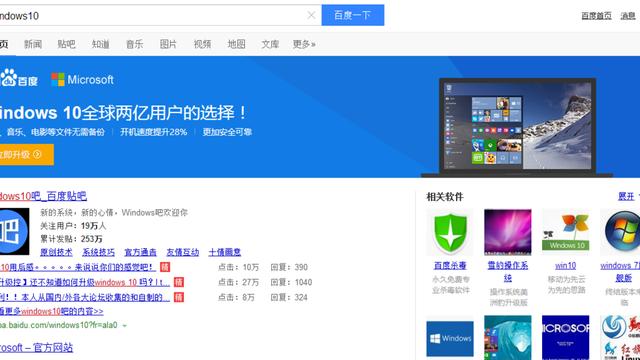Expand 相关软件 with the 展开 link
This screenshot has width=640, height=360.
[626, 197]
